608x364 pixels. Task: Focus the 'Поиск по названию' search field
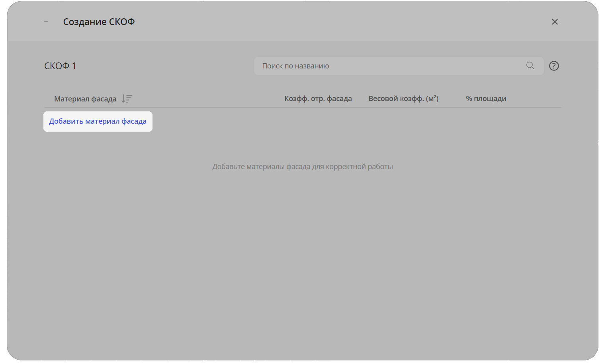[399, 66]
